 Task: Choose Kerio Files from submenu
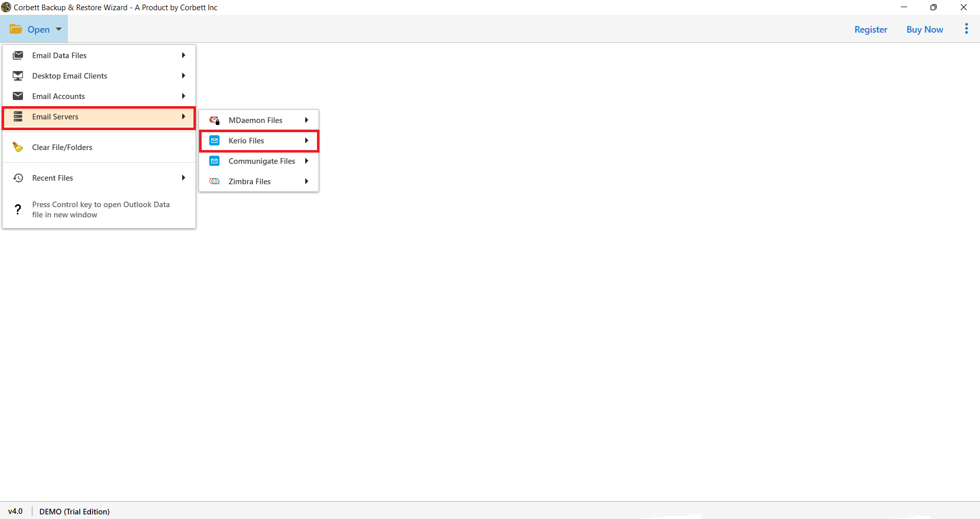(x=259, y=141)
